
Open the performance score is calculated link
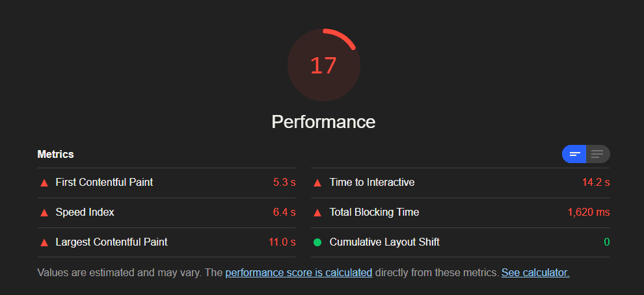tap(299, 273)
